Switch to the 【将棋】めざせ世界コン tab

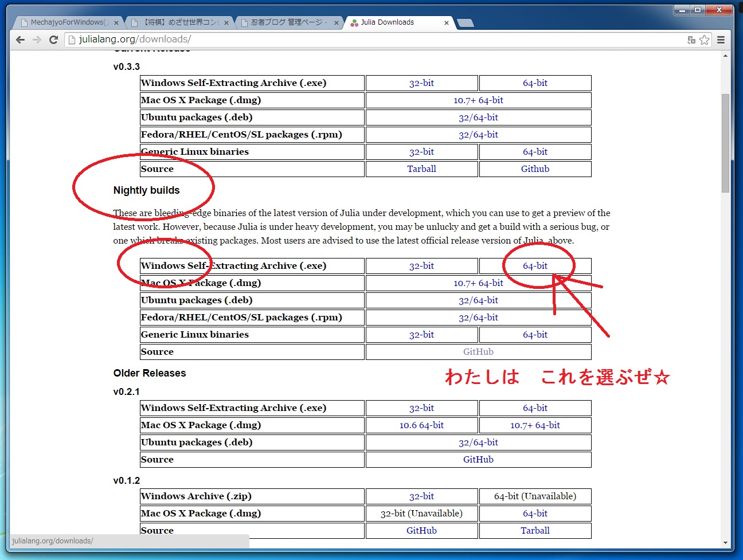(x=178, y=22)
